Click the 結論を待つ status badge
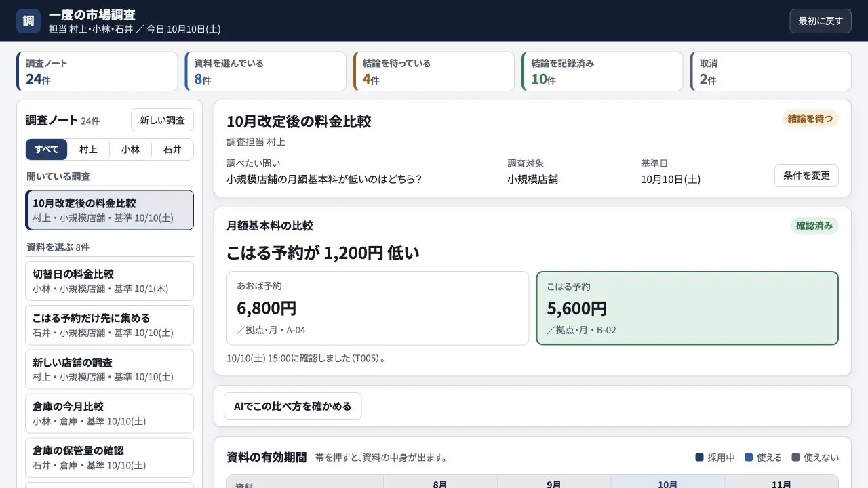The height and width of the screenshot is (488, 868). [810, 119]
